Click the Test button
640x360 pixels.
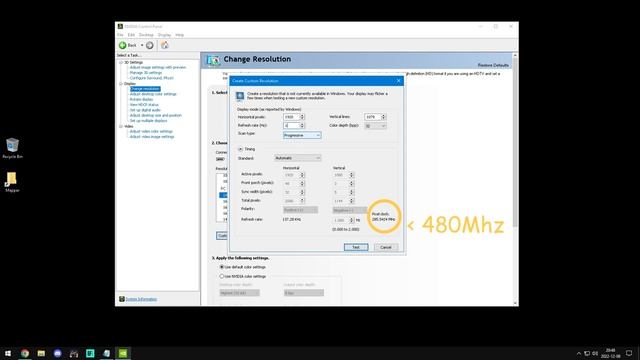356,247
